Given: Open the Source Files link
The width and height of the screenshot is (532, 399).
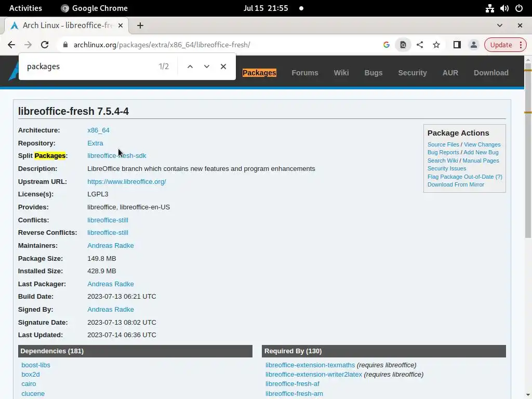Looking at the screenshot, I should 443,144.
